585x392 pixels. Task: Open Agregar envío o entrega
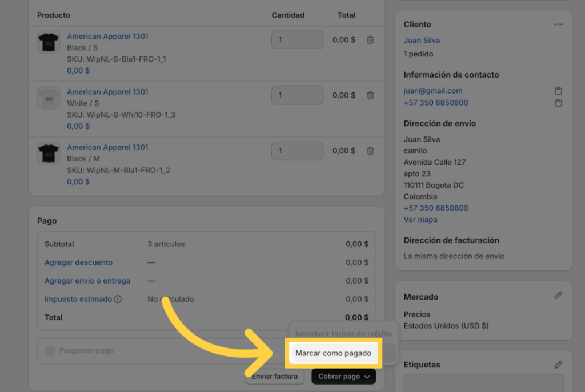pos(87,281)
